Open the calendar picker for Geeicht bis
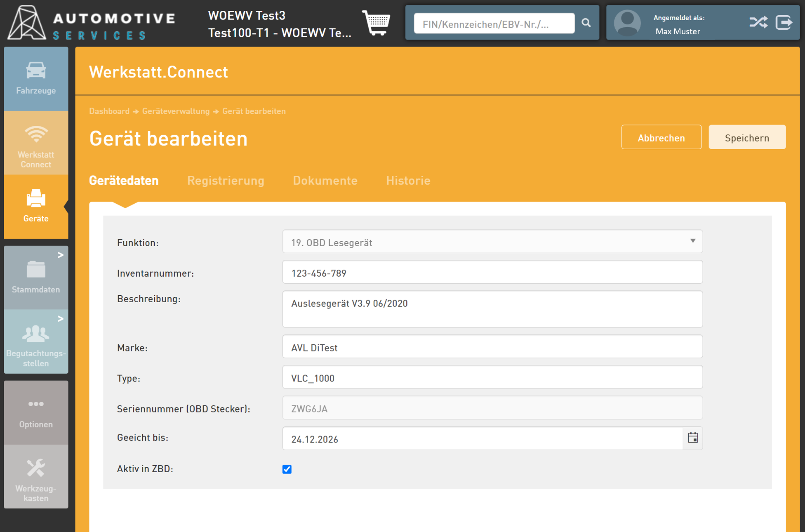This screenshot has width=805, height=532. point(693,438)
